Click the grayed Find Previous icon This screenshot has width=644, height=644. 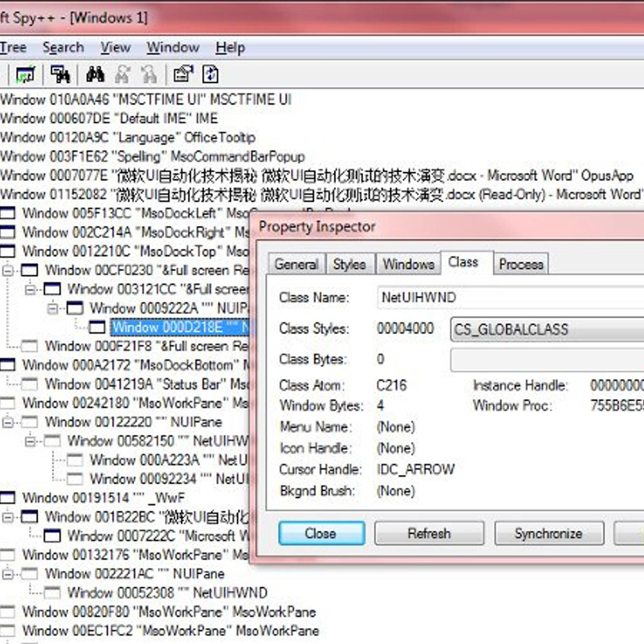pyautogui.click(x=149, y=75)
